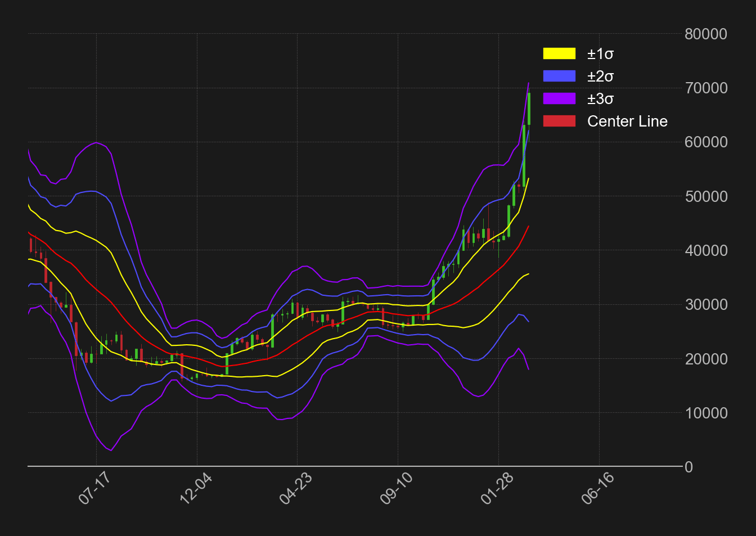Click the 80000 y-axis label
This screenshot has width=756, height=536.
[x=705, y=34]
